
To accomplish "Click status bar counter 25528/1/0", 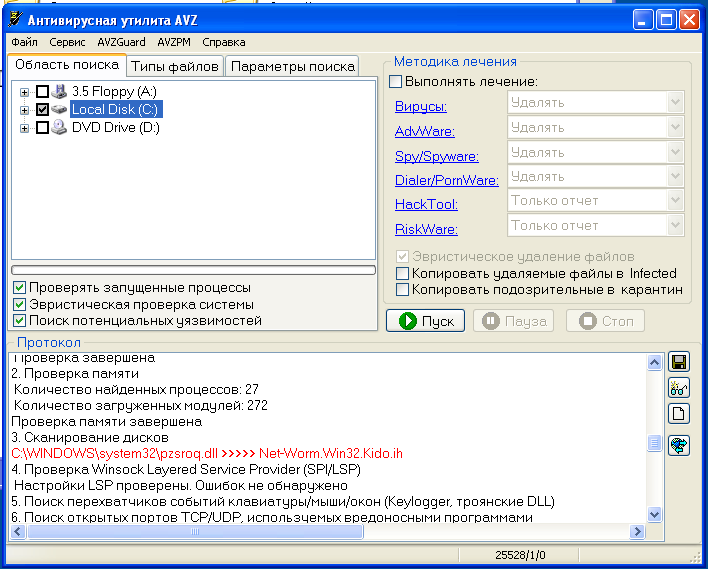I will pyautogui.click(x=520, y=555).
